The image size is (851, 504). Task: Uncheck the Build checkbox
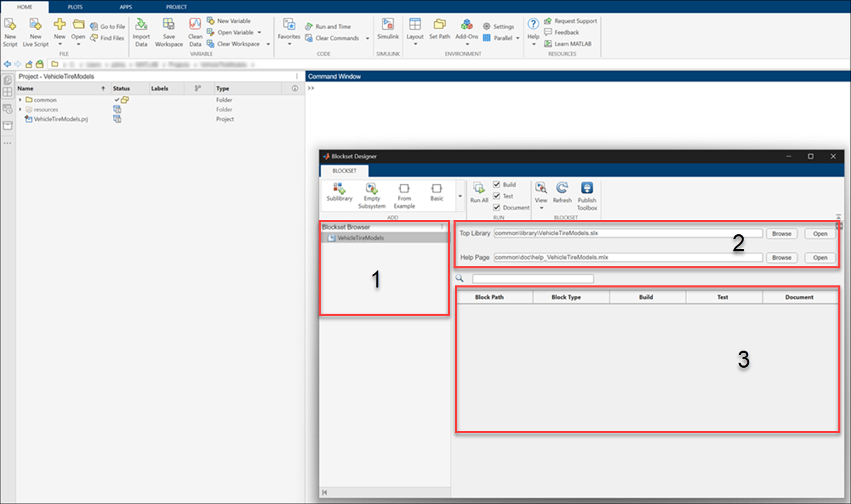[x=496, y=185]
